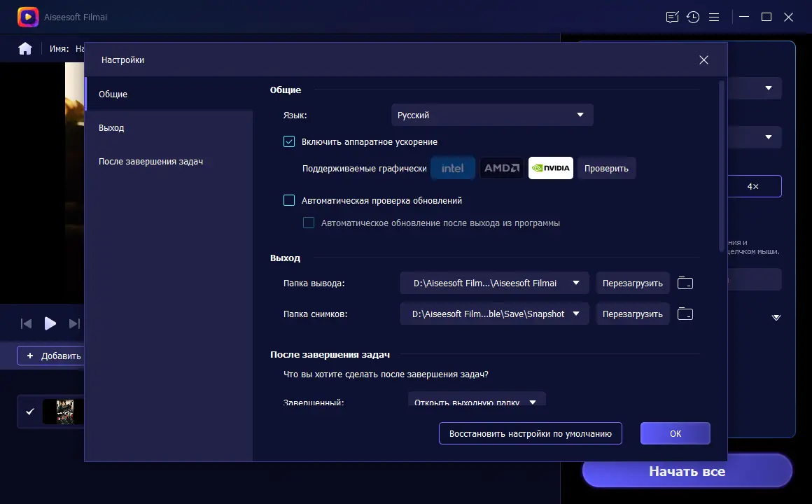Go to the Home icon
The image size is (812, 504).
(x=25, y=49)
